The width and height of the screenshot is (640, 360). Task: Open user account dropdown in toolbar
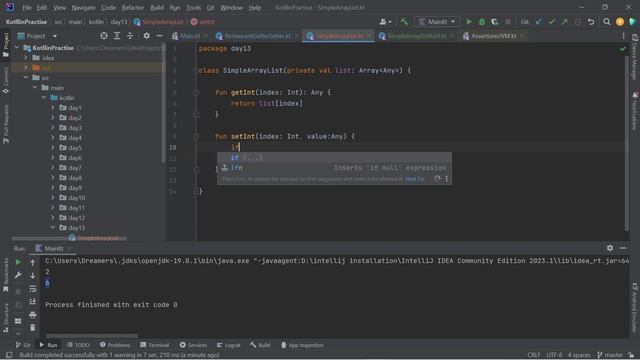(x=385, y=22)
